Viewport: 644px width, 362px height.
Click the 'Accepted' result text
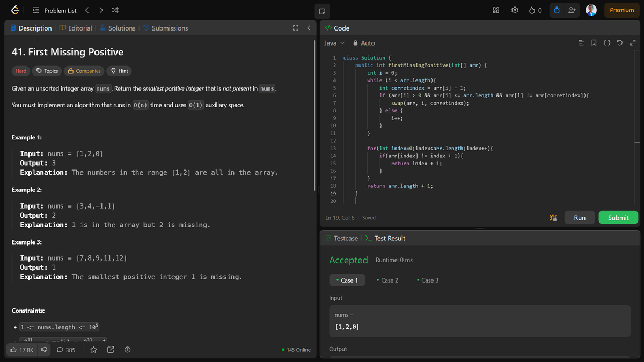tap(348, 260)
